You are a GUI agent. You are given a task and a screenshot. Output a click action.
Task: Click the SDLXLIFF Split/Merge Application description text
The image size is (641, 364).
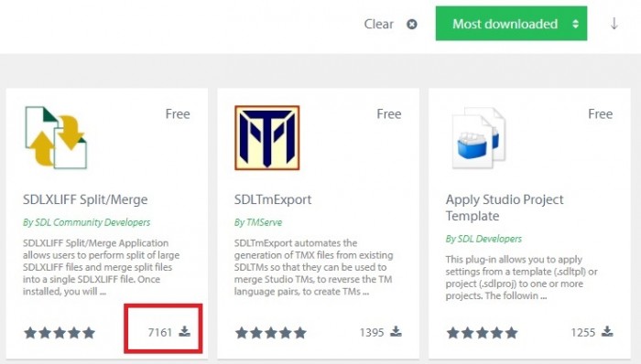101,267
